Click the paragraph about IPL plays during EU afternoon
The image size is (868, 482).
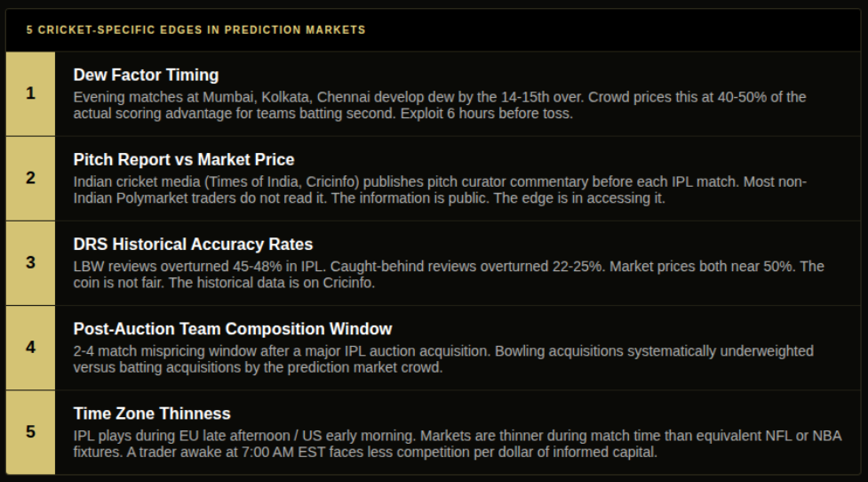[458, 445]
